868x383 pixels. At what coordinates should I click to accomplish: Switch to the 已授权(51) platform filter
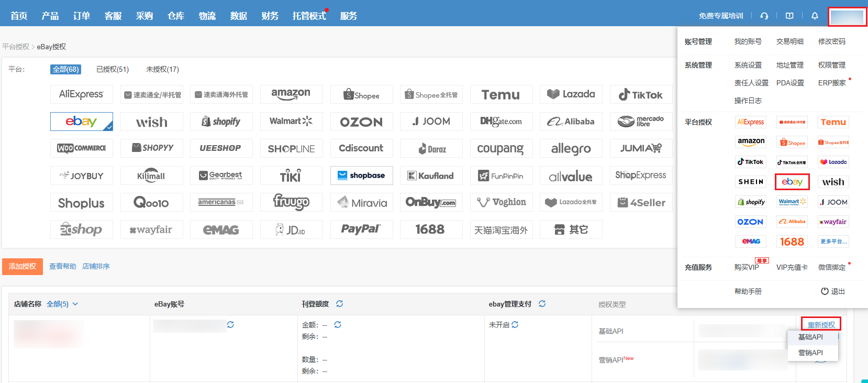[x=113, y=69]
